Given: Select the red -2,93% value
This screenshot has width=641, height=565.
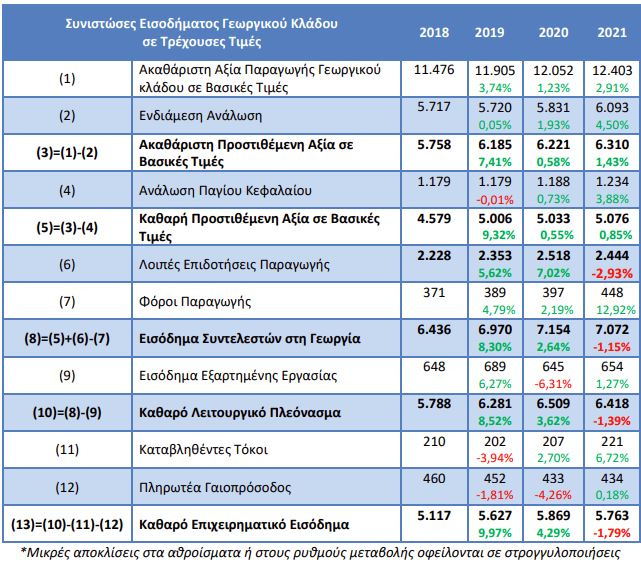Looking at the screenshot, I should (x=612, y=273).
